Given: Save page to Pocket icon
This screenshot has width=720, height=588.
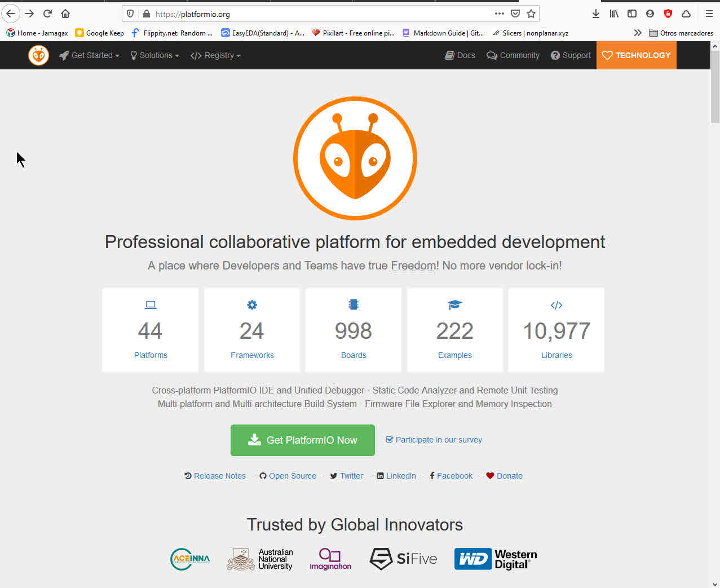Looking at the screenshot, I should 515,14.
